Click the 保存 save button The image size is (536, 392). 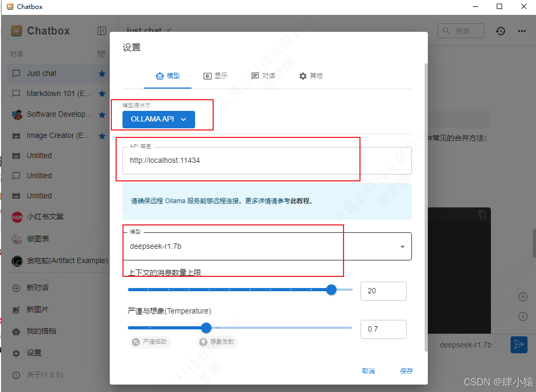pos(407,371)
